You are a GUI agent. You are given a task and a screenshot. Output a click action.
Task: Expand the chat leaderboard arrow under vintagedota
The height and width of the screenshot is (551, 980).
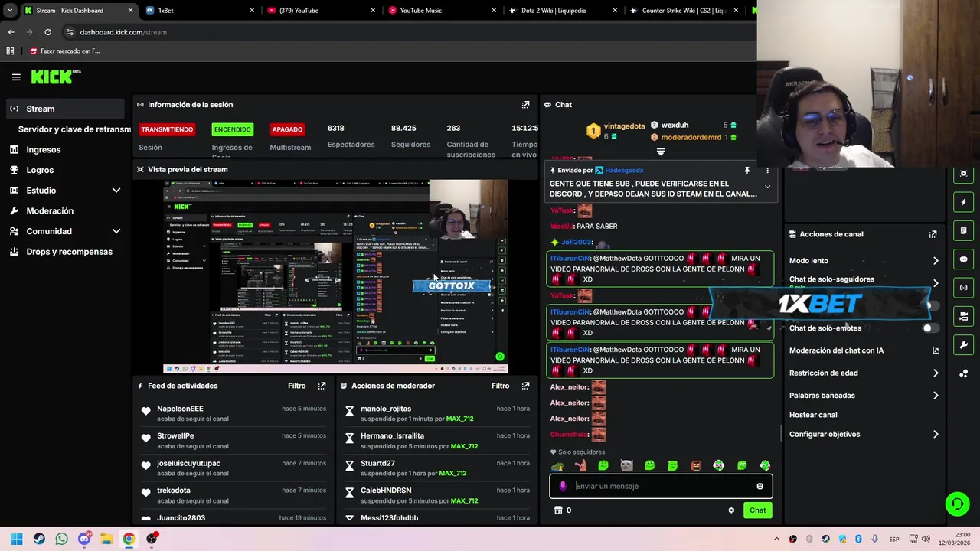click(661, 152)
